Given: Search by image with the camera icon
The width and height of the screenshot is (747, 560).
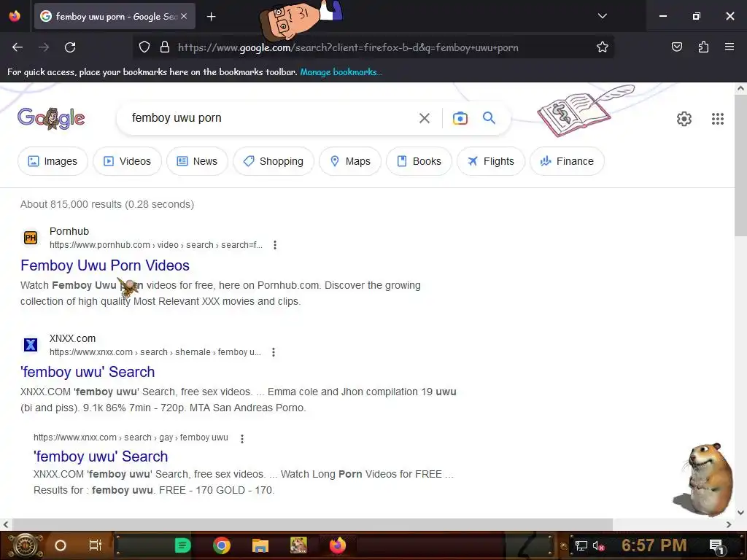Looking at the screenshot, I should tap(460, 118).
